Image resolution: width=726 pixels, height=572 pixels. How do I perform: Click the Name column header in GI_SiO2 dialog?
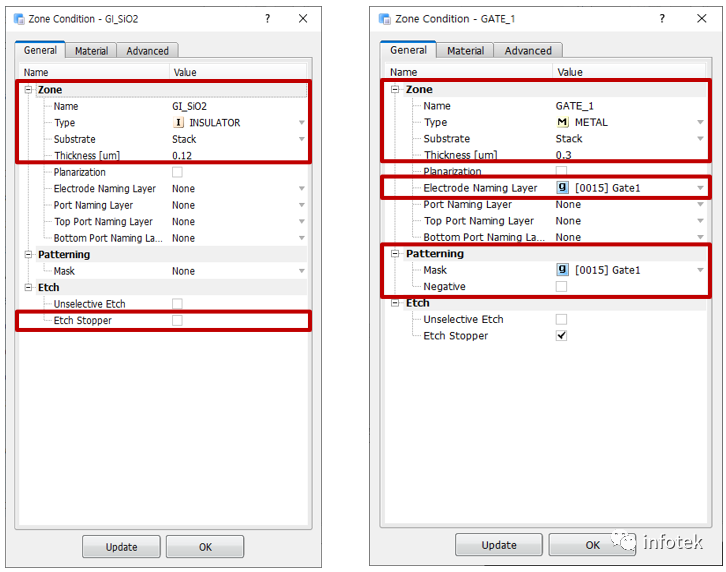[94, 72]
